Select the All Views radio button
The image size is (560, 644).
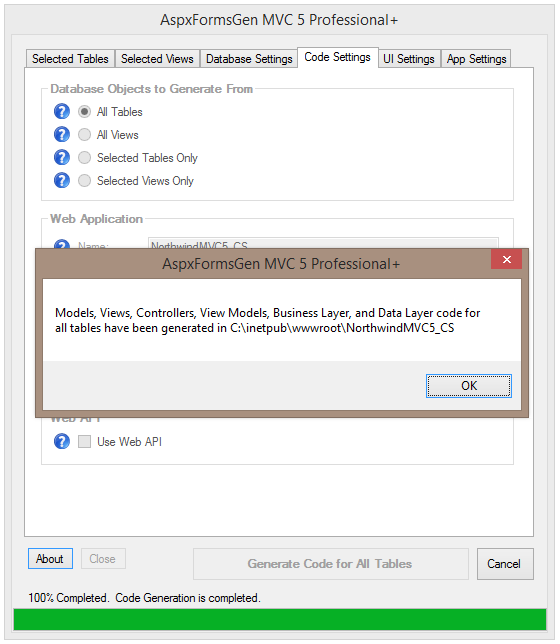(84, 135)
